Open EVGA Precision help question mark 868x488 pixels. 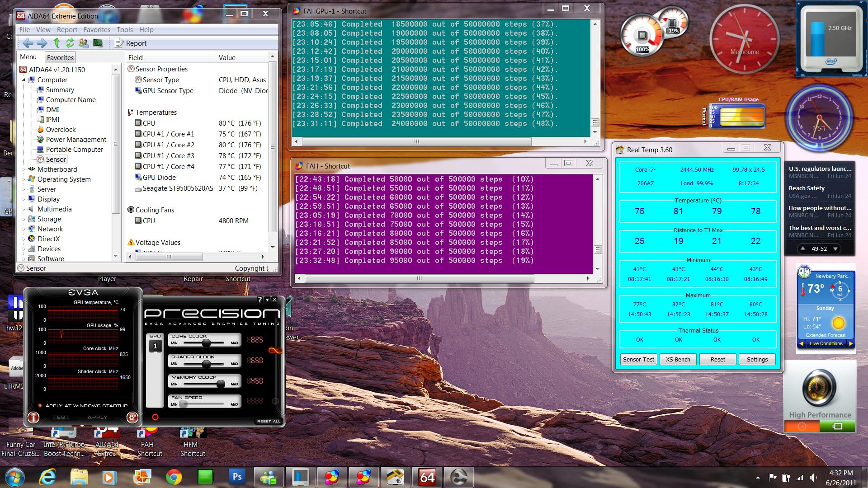pyautogui.click(x=259, y=300)
